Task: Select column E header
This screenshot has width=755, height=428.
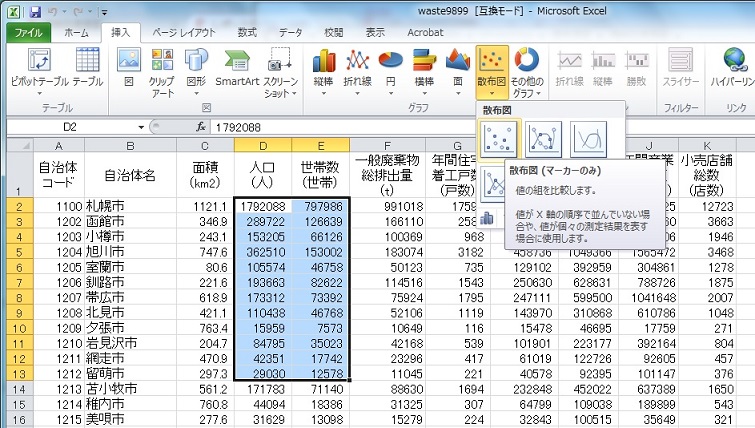Action: [x=321, y=145]
